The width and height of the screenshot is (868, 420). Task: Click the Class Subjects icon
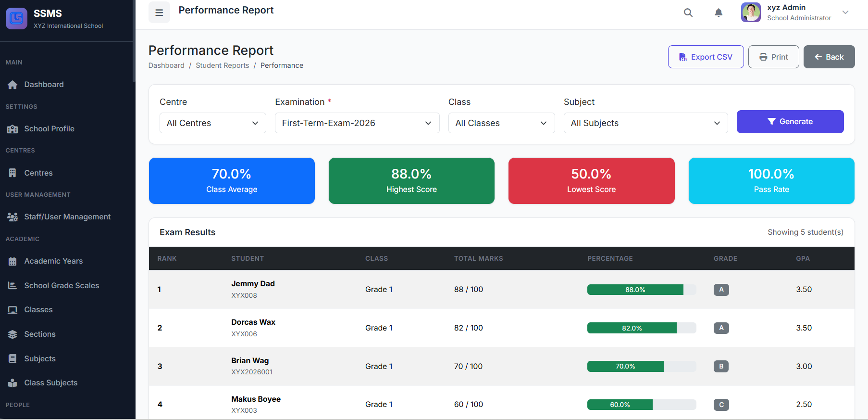pos(12,383)
